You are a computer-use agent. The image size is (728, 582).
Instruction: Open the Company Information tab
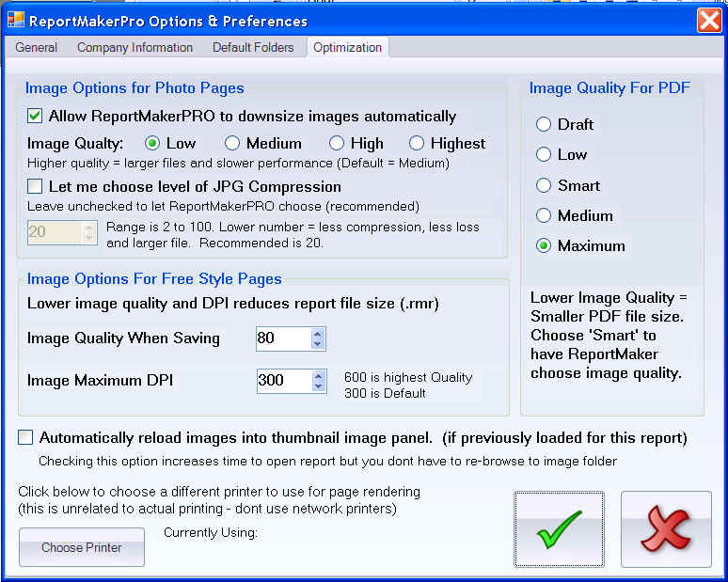(x=135, y=47)
